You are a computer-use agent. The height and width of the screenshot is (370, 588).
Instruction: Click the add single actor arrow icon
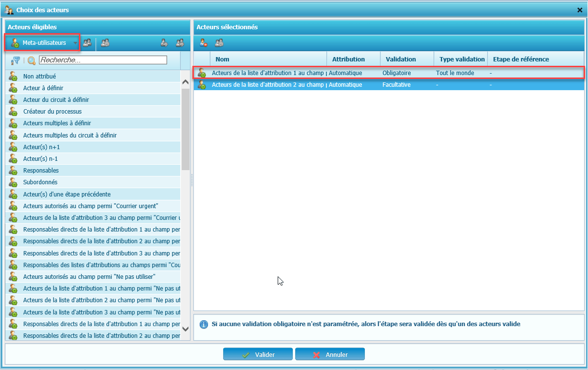165,43
